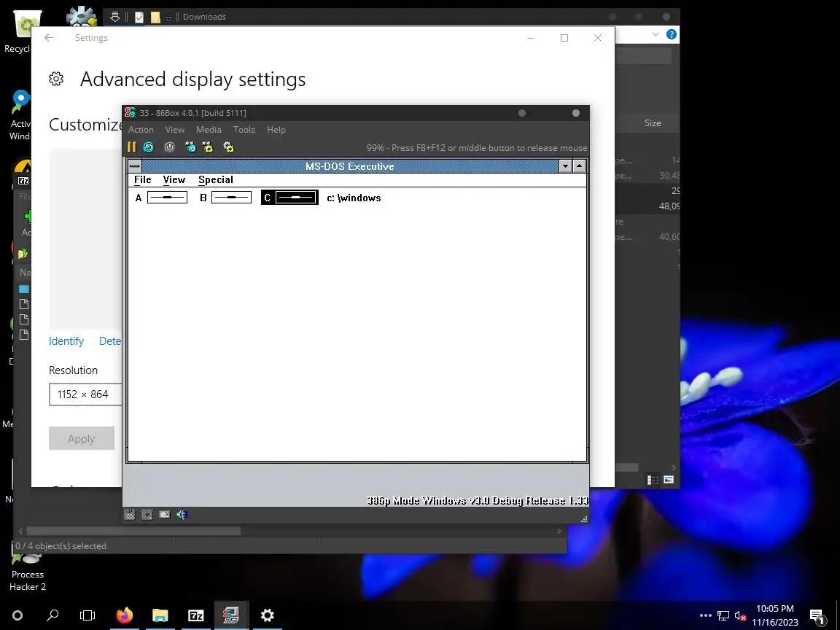This screenshot has width=840, height=630.
Task: Open Special menu in MS-DOS Executive
Action: tap(216, 180)
